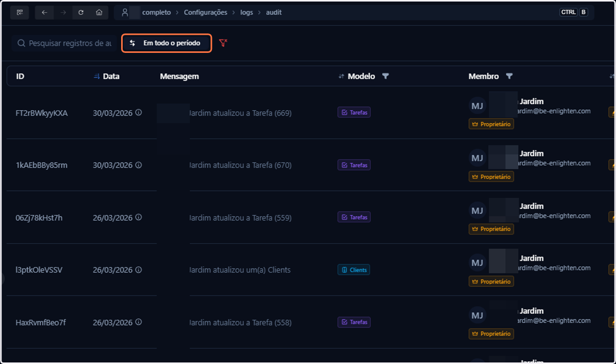Viewport: 616px width, 364px height.
Task: Sort by the Data column arrow icon
Action: click(x=97, y=76)
